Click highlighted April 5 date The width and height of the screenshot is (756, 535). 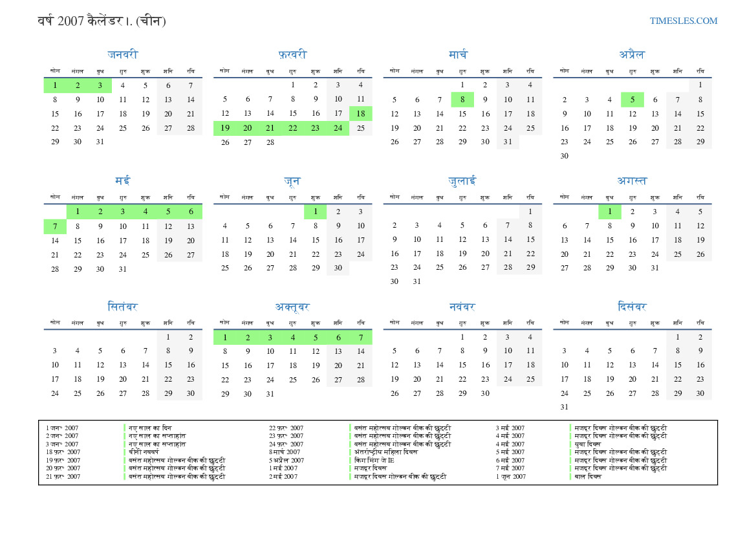point(632,100)
